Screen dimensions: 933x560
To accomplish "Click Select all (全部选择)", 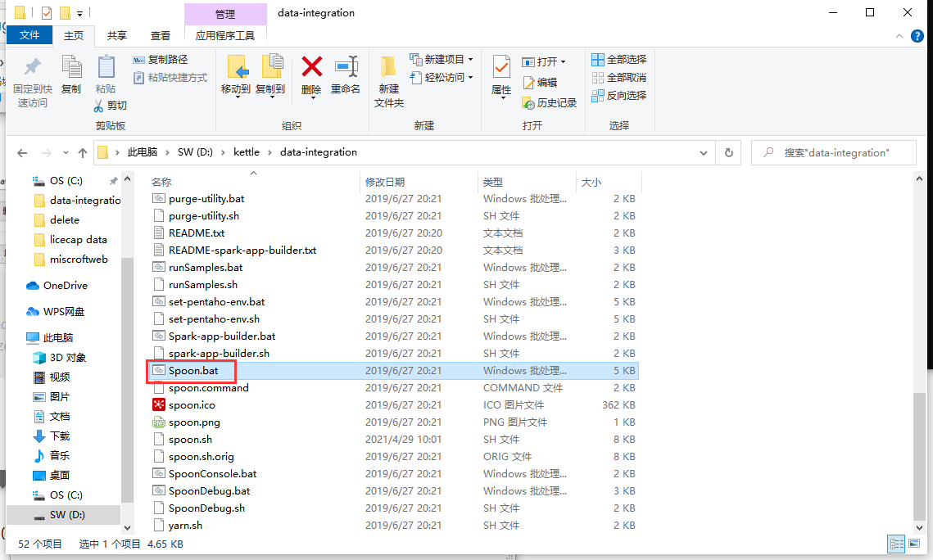I will (618, 60).
